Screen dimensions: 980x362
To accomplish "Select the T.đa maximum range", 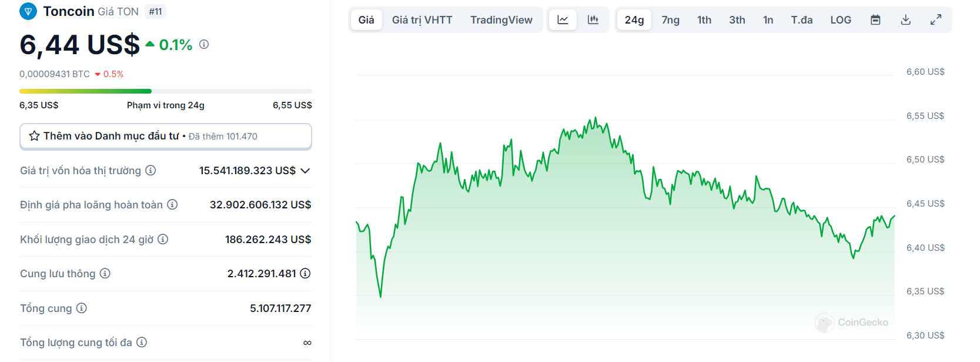I will (802, 20).
